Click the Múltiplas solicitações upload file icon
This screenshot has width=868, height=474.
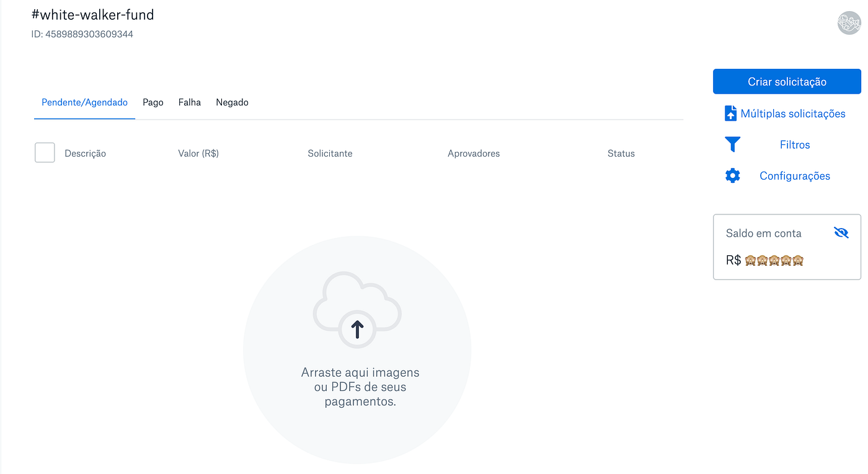pos(730,113)
